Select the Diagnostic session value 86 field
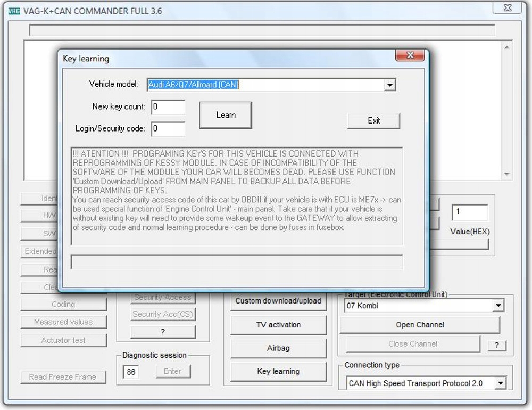Image resolution: width=532 pixels, height=410 pixels. click(130, 371)
